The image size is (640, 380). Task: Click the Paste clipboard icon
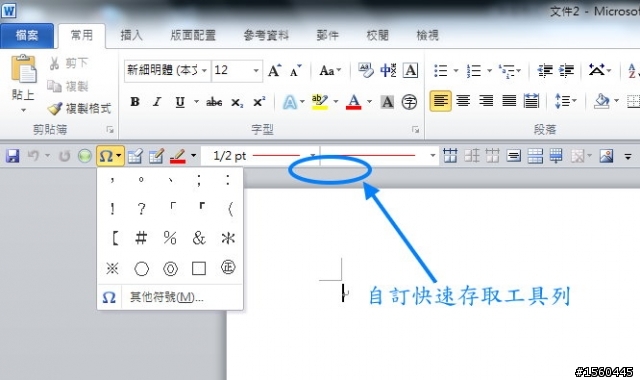[x=23, y=69]
